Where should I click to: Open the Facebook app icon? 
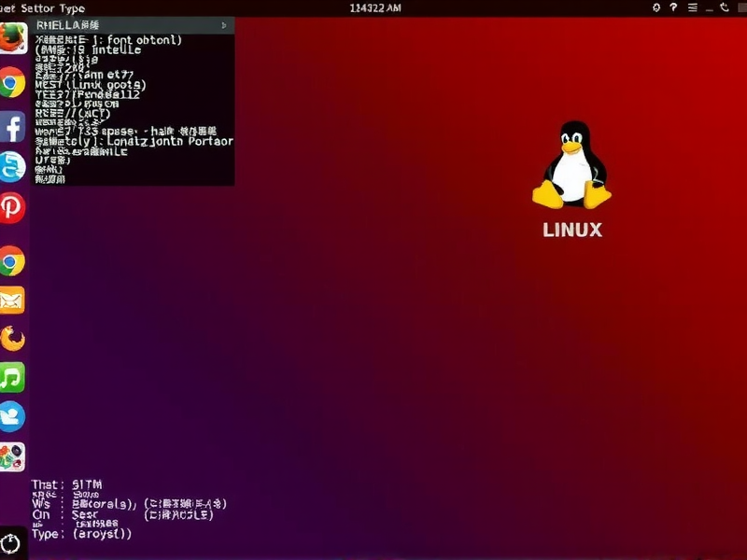point(11,128)
